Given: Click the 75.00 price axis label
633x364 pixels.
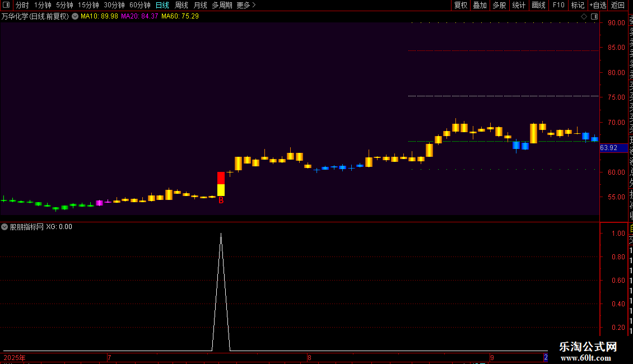Looking at the screenshot, I should pyautogui.click(x=616, y=97).
